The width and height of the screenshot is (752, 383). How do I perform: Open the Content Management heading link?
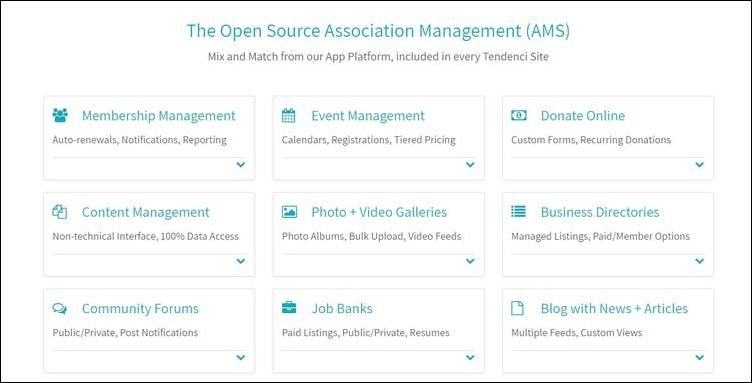click(146, 212)
